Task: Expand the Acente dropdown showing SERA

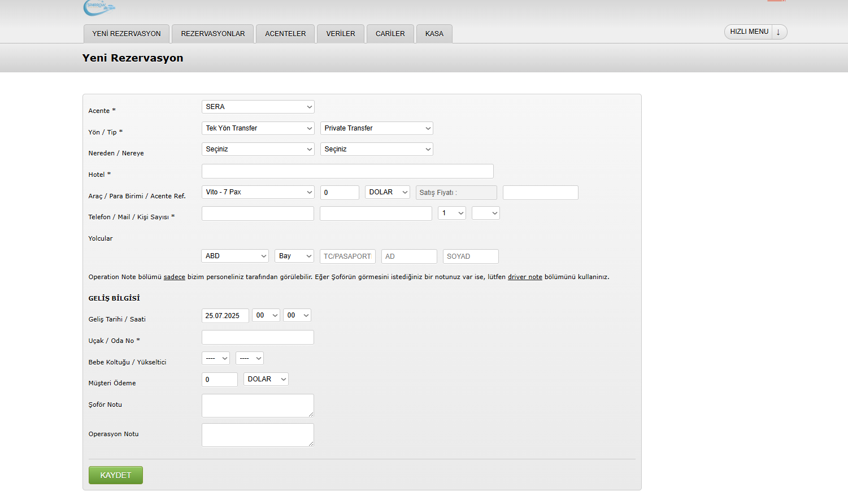Action: point(258,107)
